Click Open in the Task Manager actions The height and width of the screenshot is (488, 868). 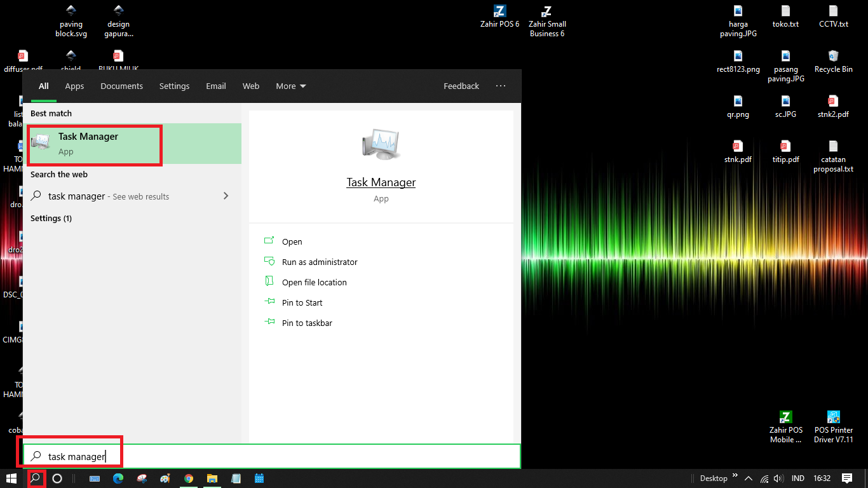(x=292, y=241)
